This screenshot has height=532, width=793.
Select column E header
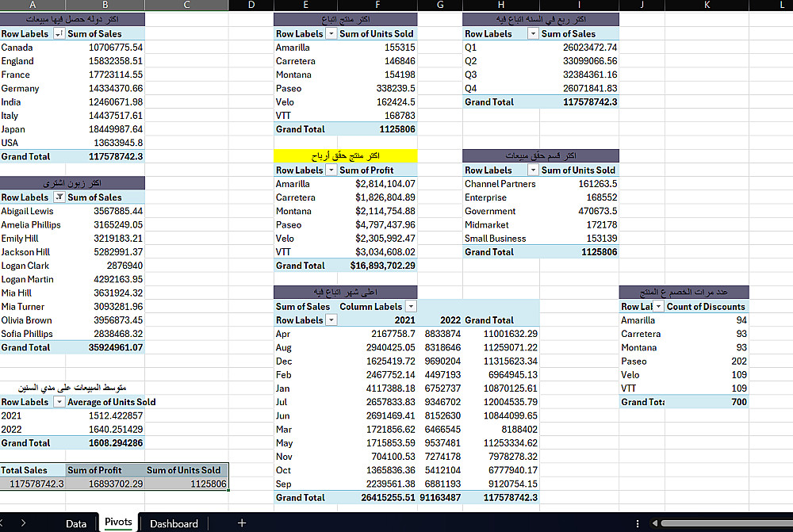[x=305, y=5]
